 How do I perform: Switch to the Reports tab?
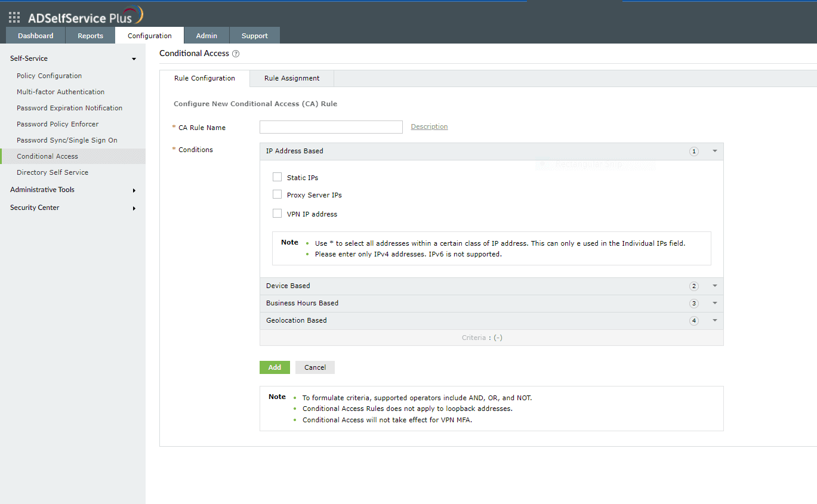(91, 36)
